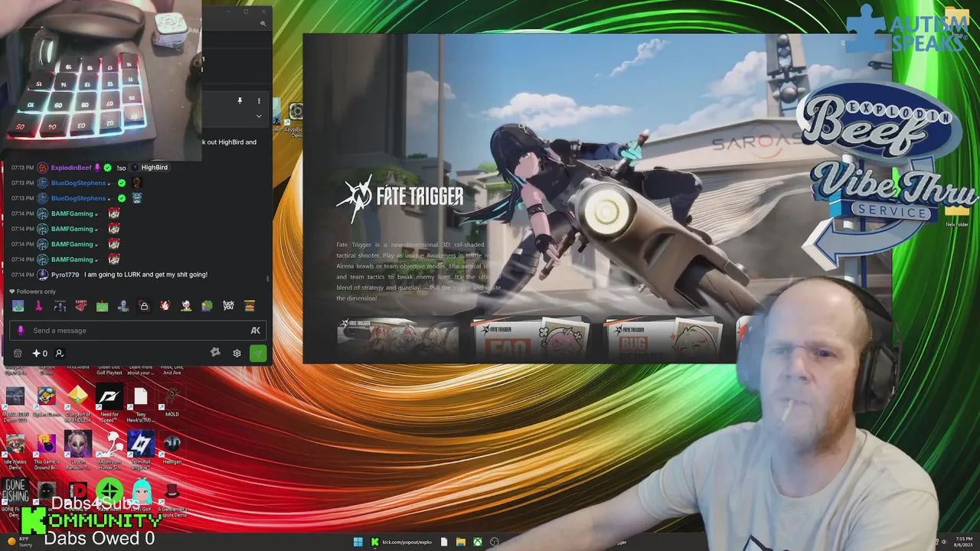Open the This Game is Ground Br... shortcut
The width and height of the screenshot is (980, 551).
pos(46,452)
